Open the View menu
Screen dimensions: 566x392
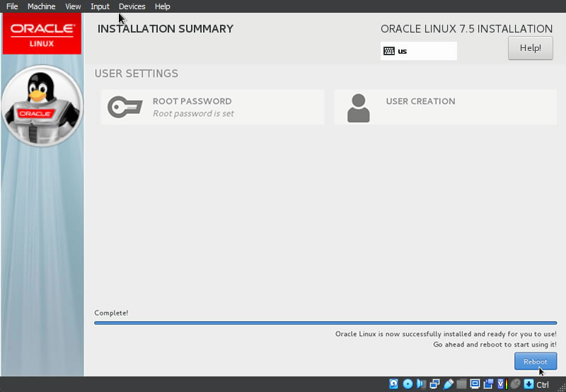point(73,6)
